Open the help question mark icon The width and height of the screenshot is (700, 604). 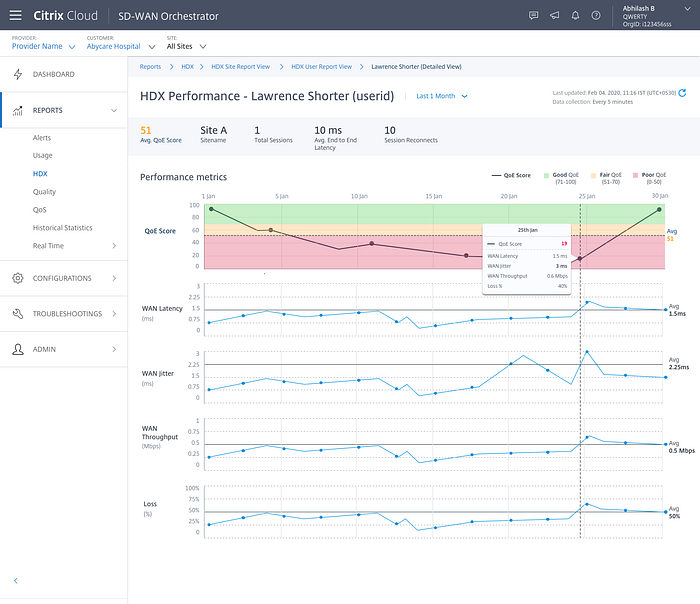[596, 16]
